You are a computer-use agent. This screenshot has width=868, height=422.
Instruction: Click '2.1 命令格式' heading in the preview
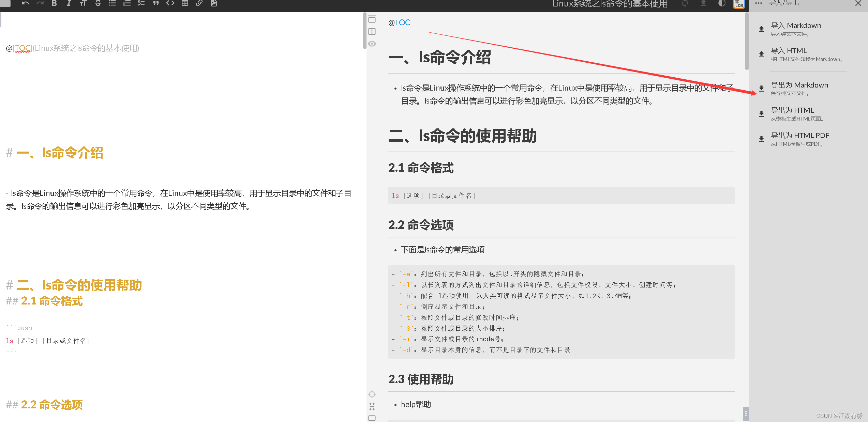point(421,168)
